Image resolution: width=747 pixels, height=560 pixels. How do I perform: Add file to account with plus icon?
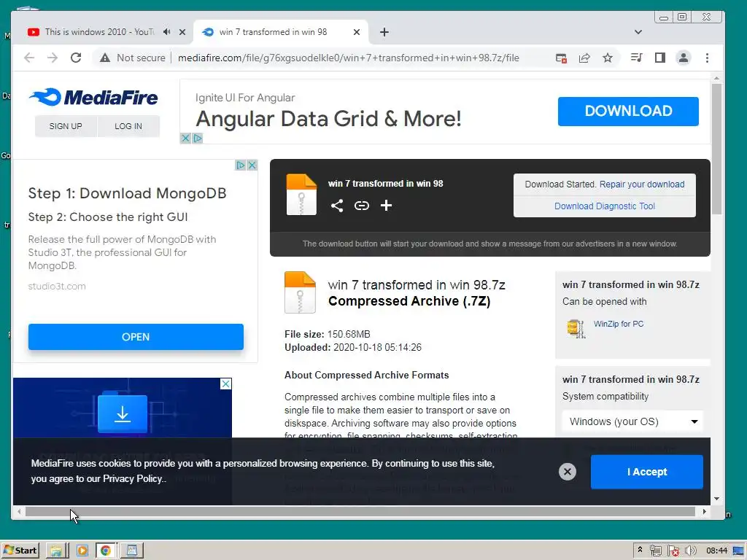click(387, 206)
